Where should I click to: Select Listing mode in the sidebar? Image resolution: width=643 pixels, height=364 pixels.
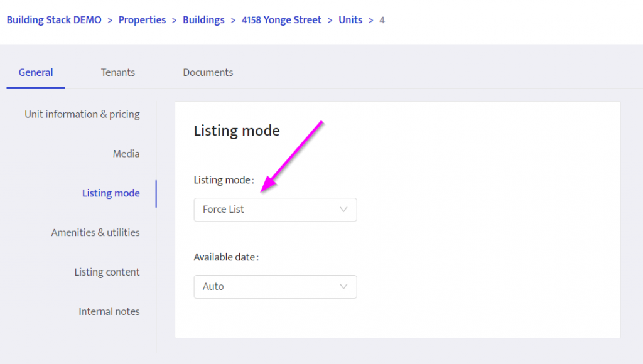(111, 193)
